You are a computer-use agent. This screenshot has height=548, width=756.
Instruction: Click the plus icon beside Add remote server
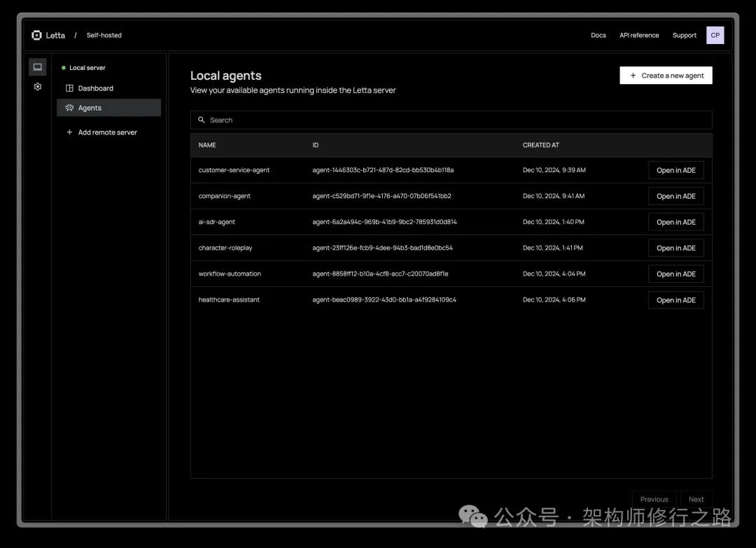pyautogui.click(x=69, y=132)
